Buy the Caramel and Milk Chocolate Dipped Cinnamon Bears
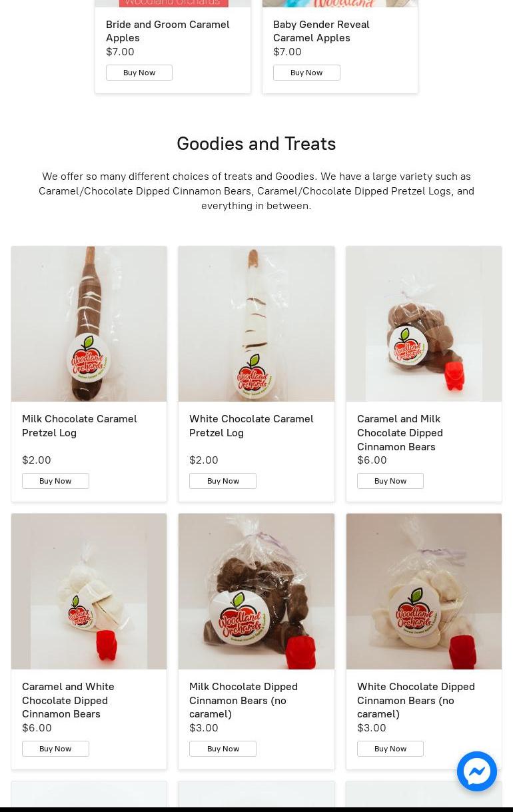 (x=390, y=481)
